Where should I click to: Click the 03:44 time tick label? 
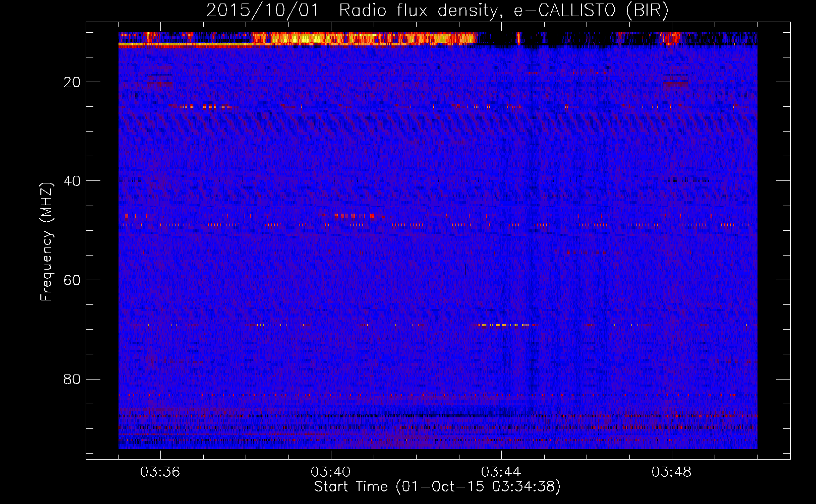[501, 472]
